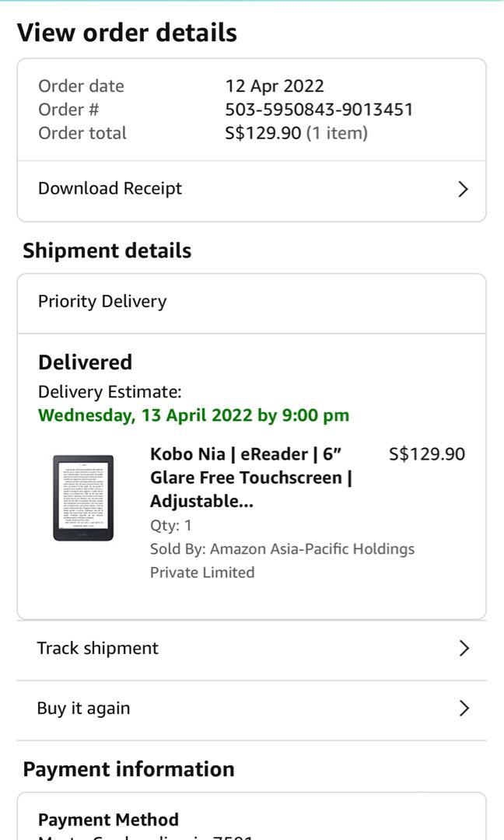Tap the Buy it again chevron arrow
Image resolution: width=504 pixels, height=840 pixels.
tap(464, 708)
